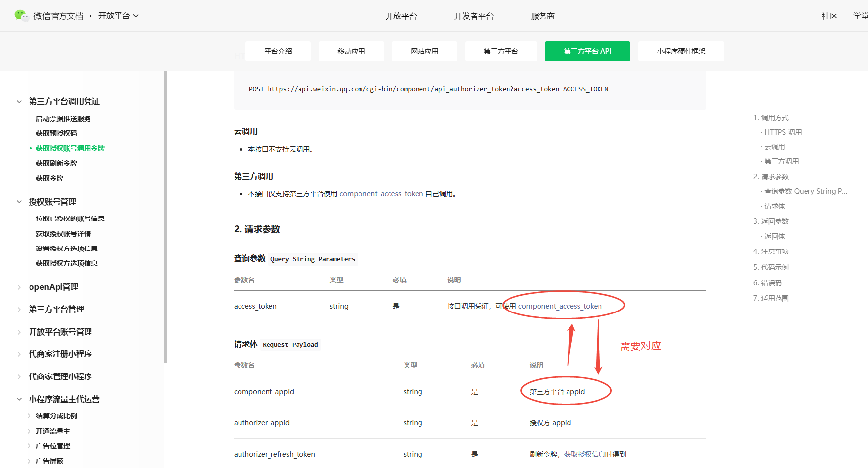Viewport: 868px width, 468px height.
Task: Collapse the 第三方平台调用凭证 section chevron
Action: (19, 102)
